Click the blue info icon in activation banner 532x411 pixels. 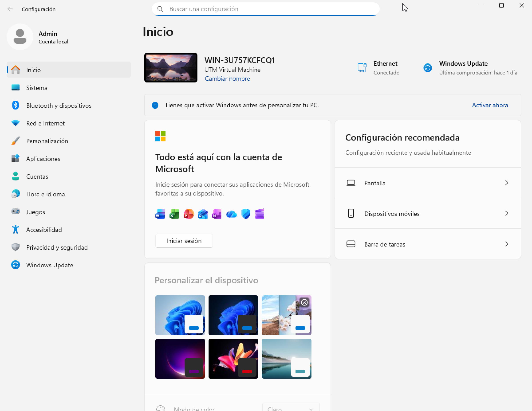point(155,105)
